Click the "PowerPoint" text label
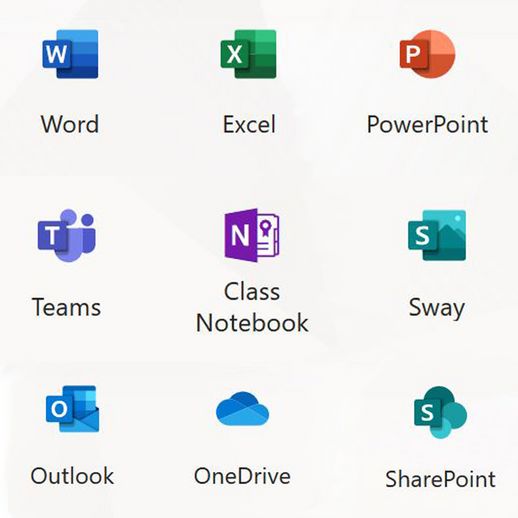Screen dimensions: 518x518 tap(427, 124)
